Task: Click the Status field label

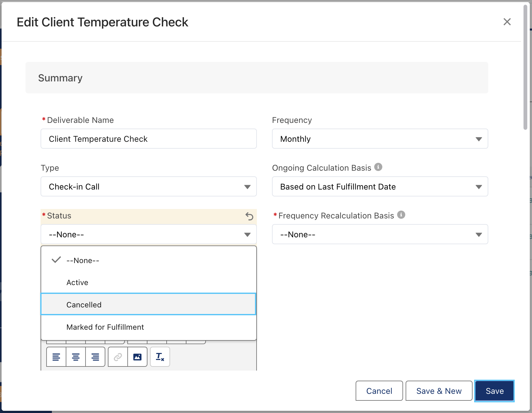Action: 59,216
